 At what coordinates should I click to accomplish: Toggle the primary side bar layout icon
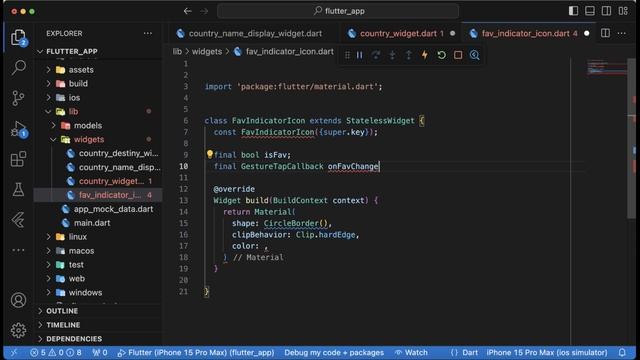click(573, 11)
